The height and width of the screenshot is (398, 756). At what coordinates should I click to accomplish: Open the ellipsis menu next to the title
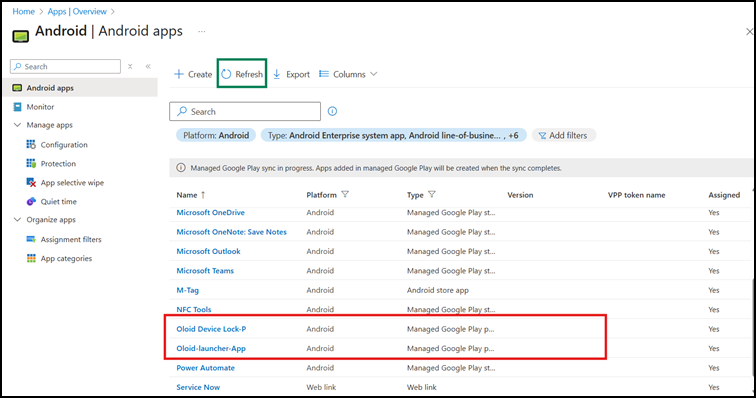click(x=202, y=31)
